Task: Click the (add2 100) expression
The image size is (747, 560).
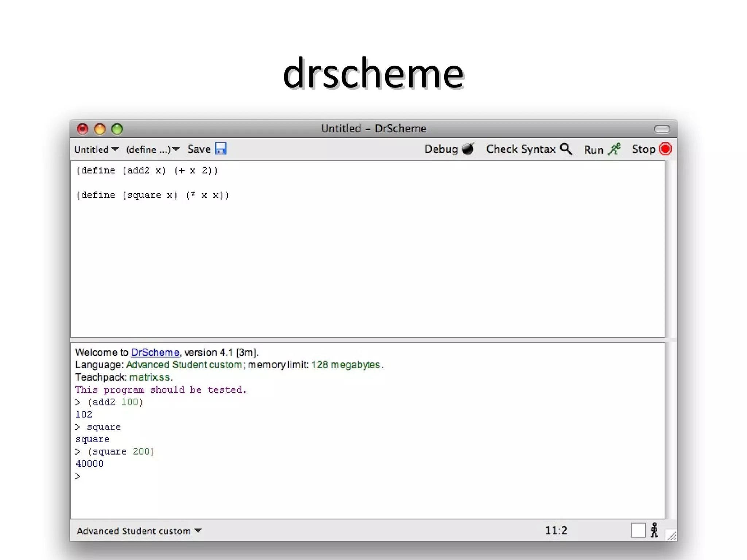Action: coord(115,402)
